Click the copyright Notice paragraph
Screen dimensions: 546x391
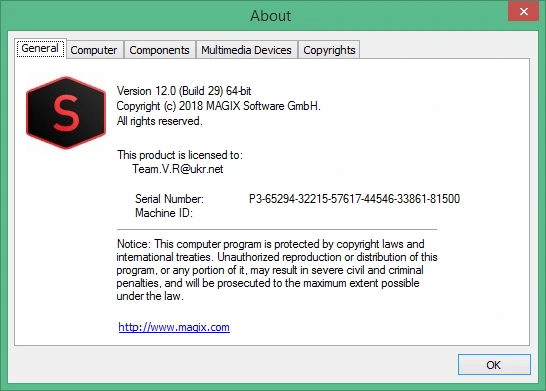(277, 270)
